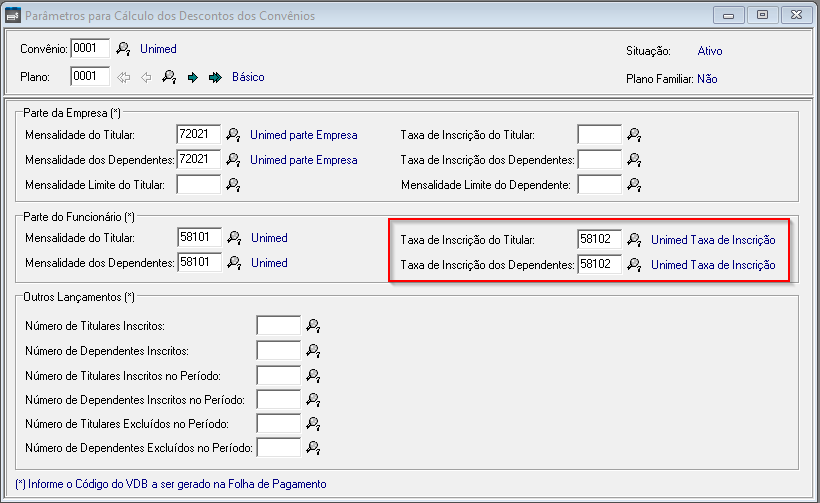The image size is (820, 503).
Task: Go to next Plano record arrow
Action: [193, 77]
